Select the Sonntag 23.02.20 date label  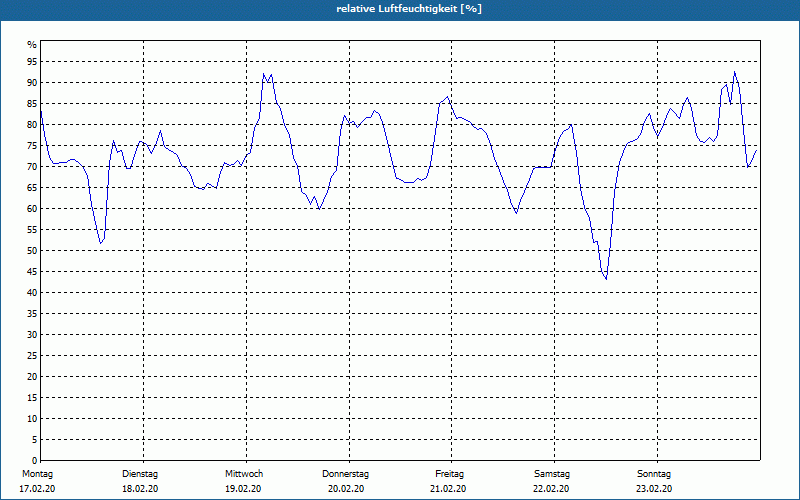[x=654, y=481]
